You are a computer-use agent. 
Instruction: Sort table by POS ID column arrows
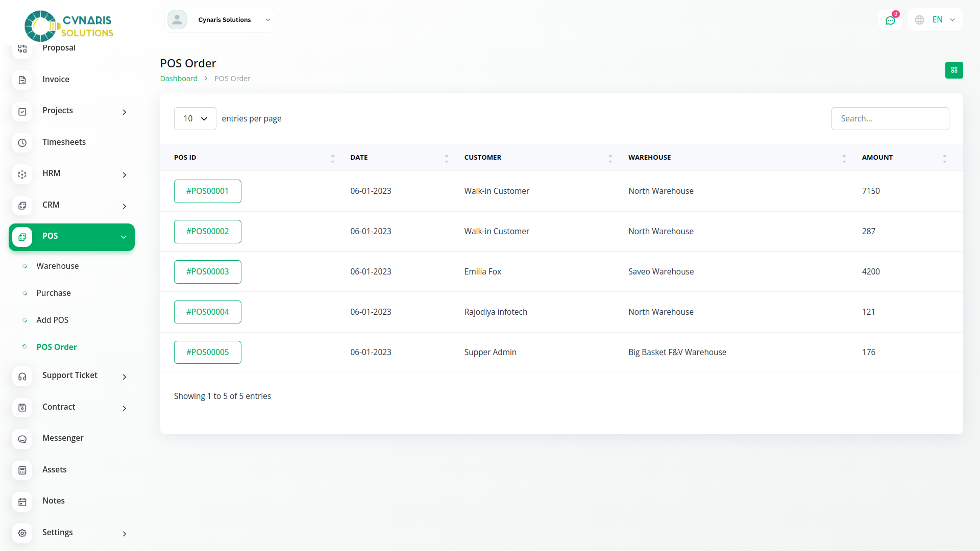click(x=332, y=158)
